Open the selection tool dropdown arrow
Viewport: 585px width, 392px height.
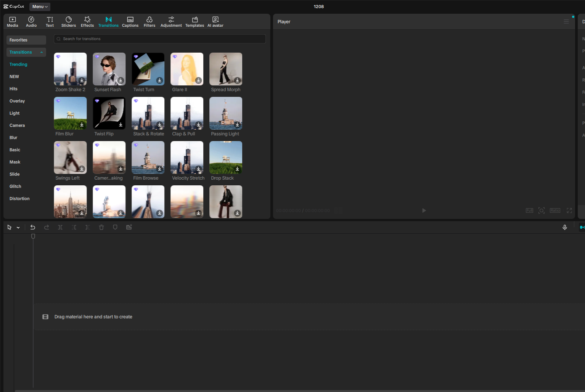pyautogui.click(x=18, y=227)
